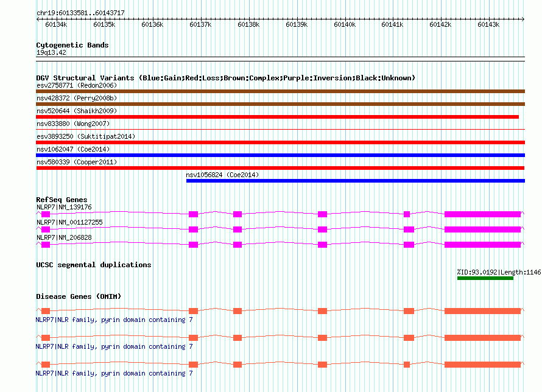Select the large final exon of NM_139176
Viewport: 542px width, 392px height.
[x=482, y=214]
